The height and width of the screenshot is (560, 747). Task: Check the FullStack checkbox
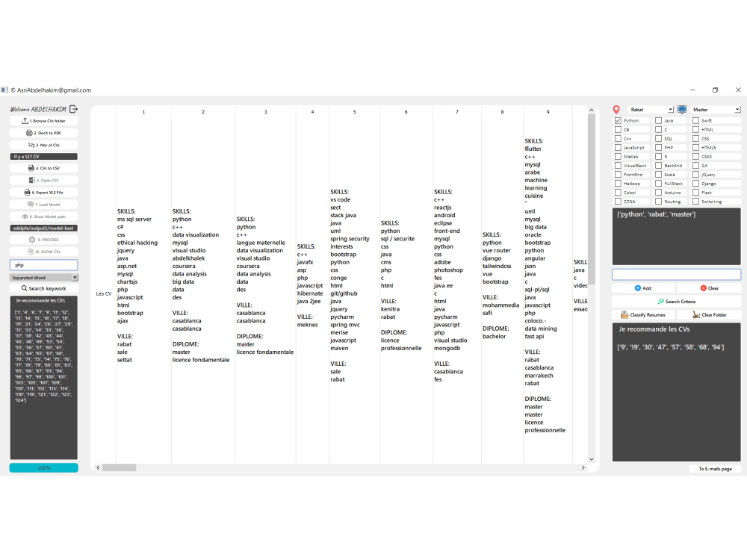pos(658,184)
